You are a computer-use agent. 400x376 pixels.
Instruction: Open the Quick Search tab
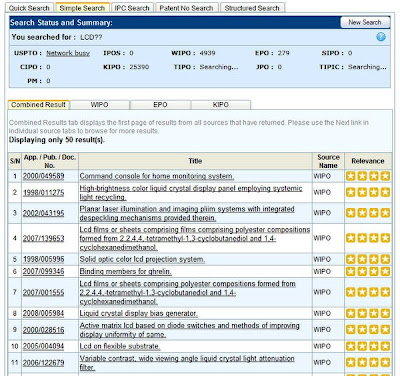click(29, 8)
